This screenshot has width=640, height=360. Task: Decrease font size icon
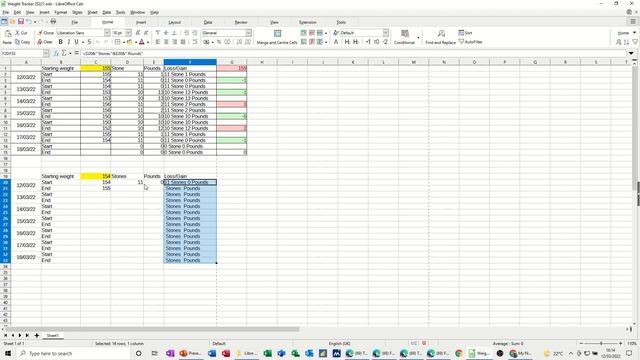point(146,33)
